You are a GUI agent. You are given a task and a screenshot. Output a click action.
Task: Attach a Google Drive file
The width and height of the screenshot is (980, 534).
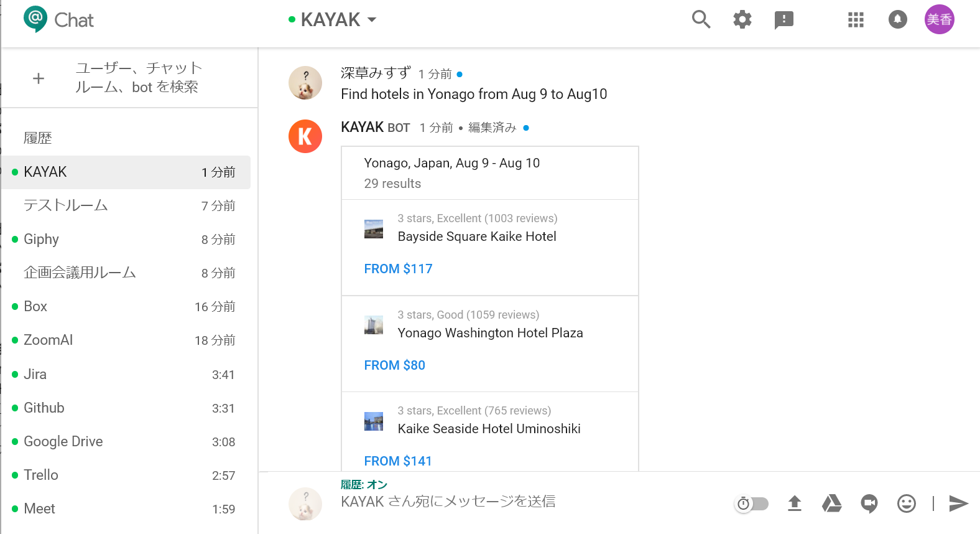click(x=831, y=503)
